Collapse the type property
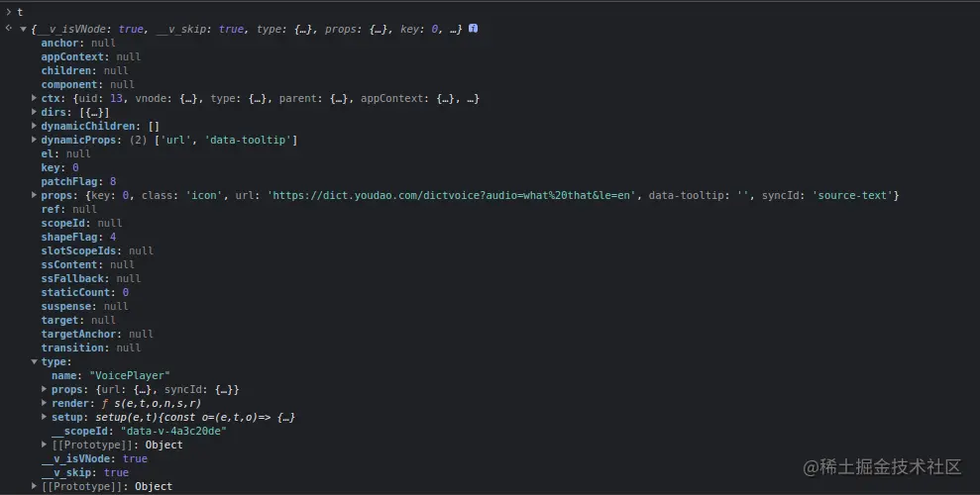980x495 pixels. pyautogui.click(x=35, y=362)
